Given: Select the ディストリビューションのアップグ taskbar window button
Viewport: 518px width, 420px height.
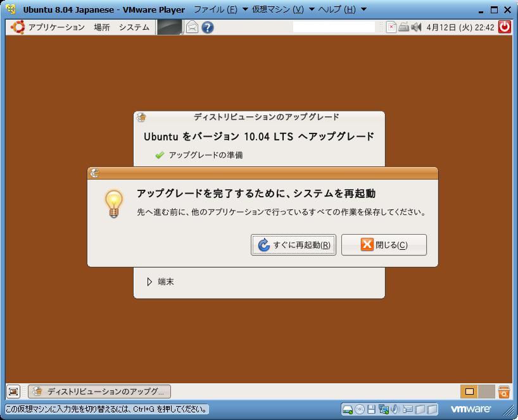Looking at the screenshot, I should 99,392.
